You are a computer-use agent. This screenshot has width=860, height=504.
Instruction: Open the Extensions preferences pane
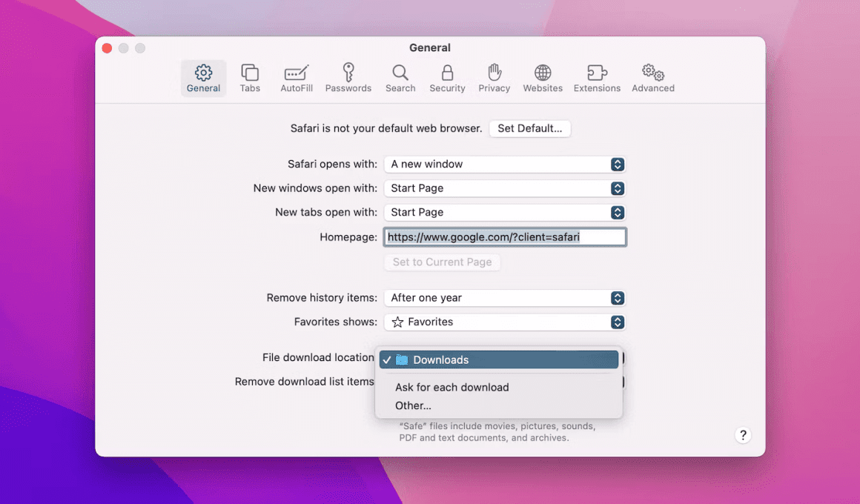coord(597,79)
